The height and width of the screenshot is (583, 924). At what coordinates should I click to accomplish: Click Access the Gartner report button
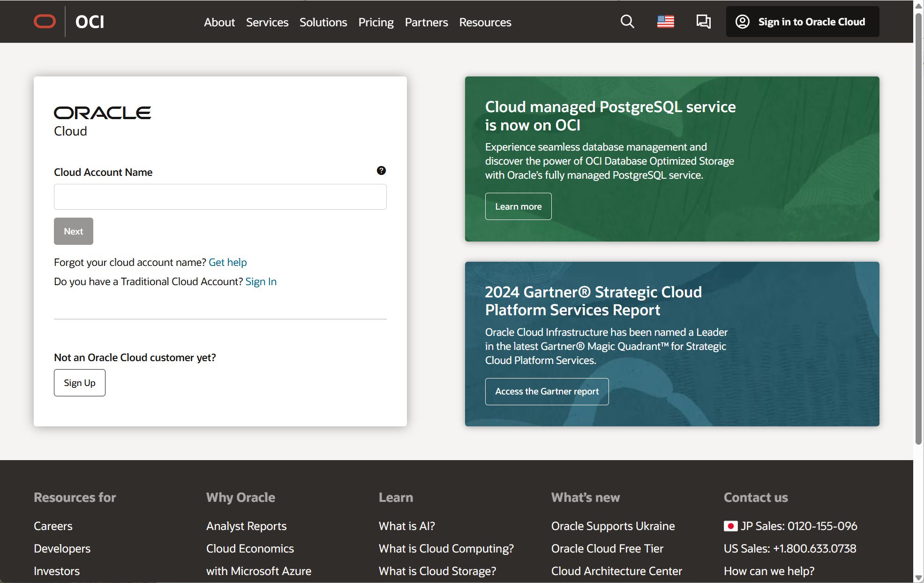[547, 391]
